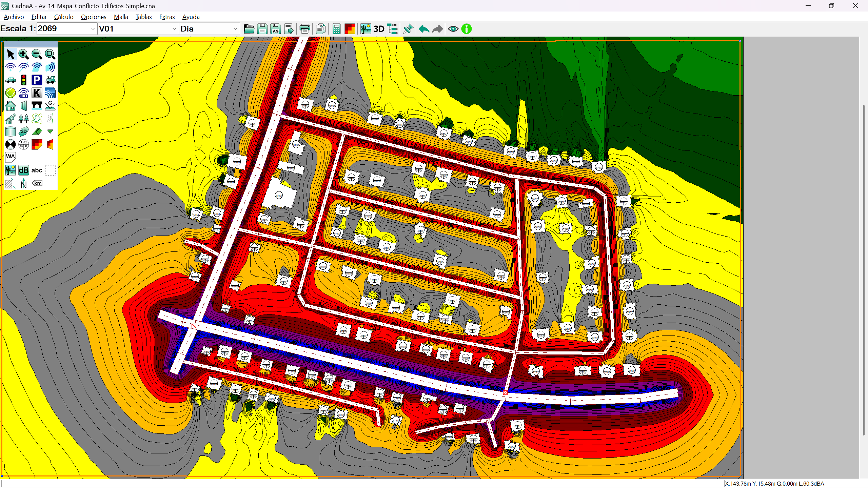Choose the foliage trees tool
Image resolution: width=868 pixels, height=488 pixels.
point(24,119)
